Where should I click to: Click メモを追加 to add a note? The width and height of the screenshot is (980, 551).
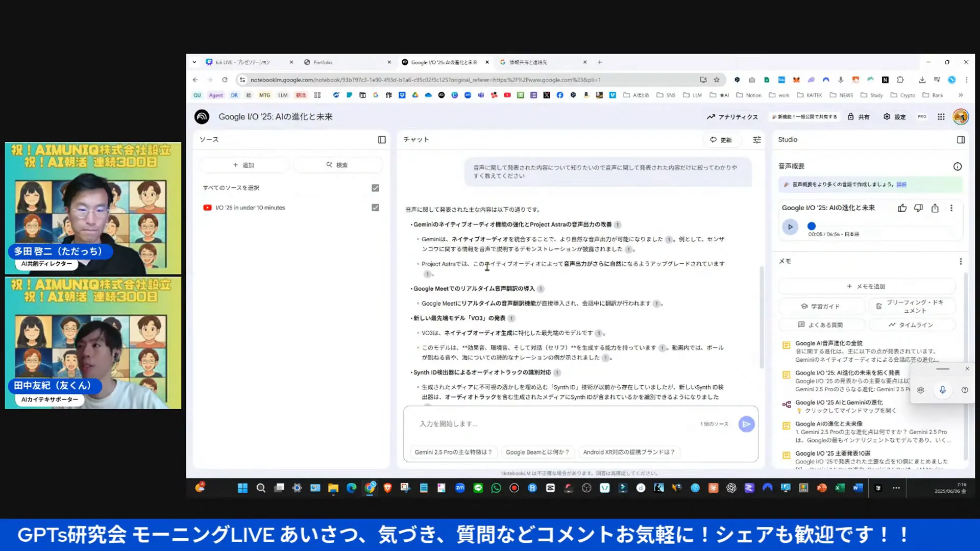point(866,287)
